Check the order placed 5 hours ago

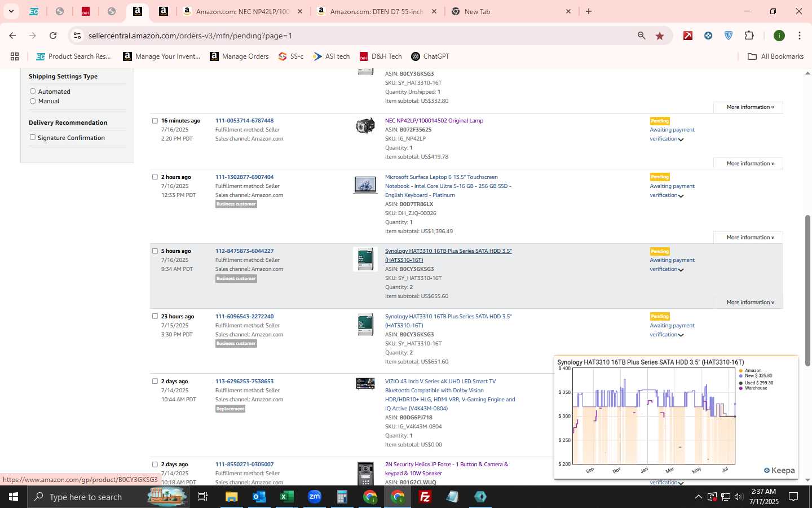pyautogui.click(x=155, y=251)
